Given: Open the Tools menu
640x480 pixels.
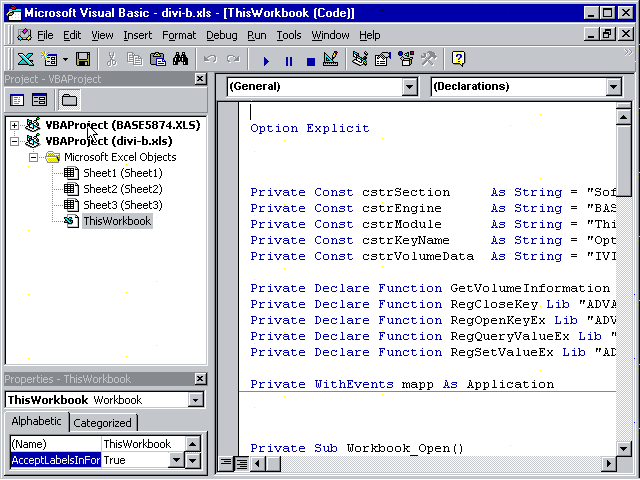Looking at the screenshot, I should tap(289, 36).
